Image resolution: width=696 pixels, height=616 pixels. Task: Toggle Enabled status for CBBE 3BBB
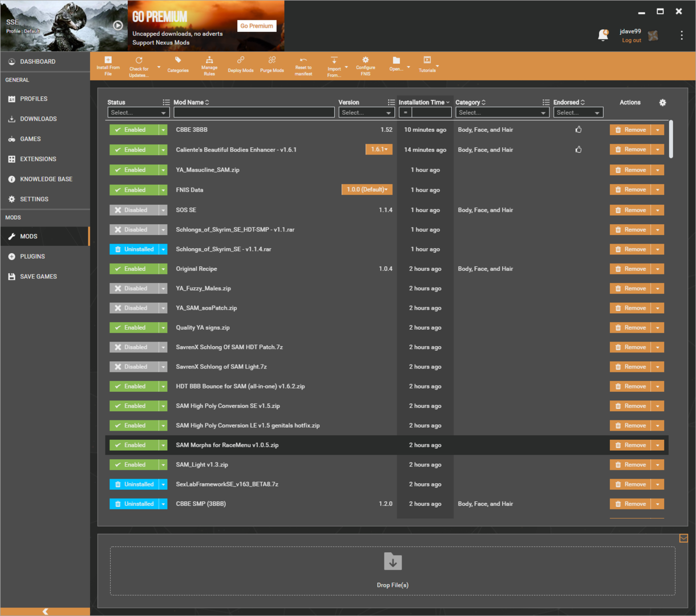(x=134, y=130)
